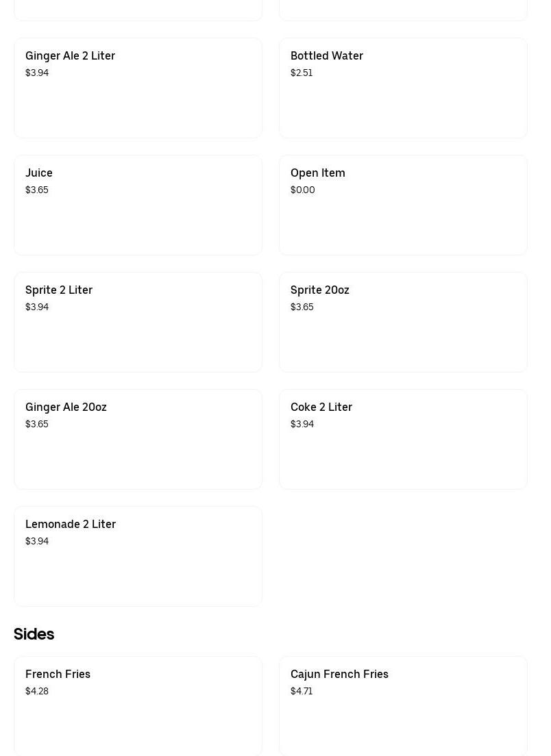Choose the Juice item card

pyautogui.click(x=138, y=205)
